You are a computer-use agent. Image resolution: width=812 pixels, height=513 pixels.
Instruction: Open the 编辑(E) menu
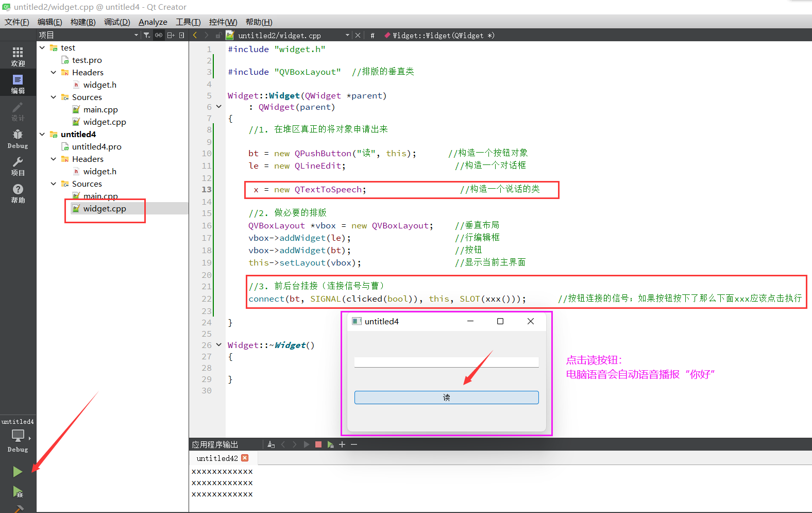[x=50, y=22]
